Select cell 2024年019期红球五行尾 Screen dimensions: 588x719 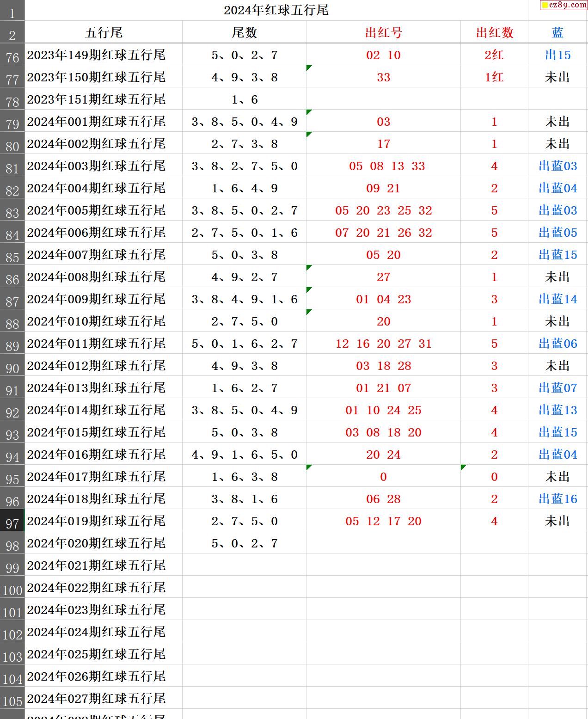tap(96, 521)
